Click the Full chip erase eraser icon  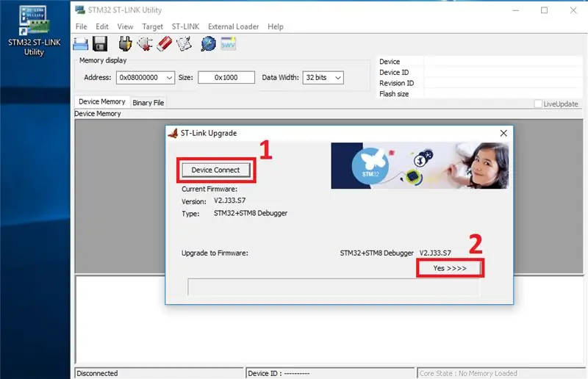point(164,44)
